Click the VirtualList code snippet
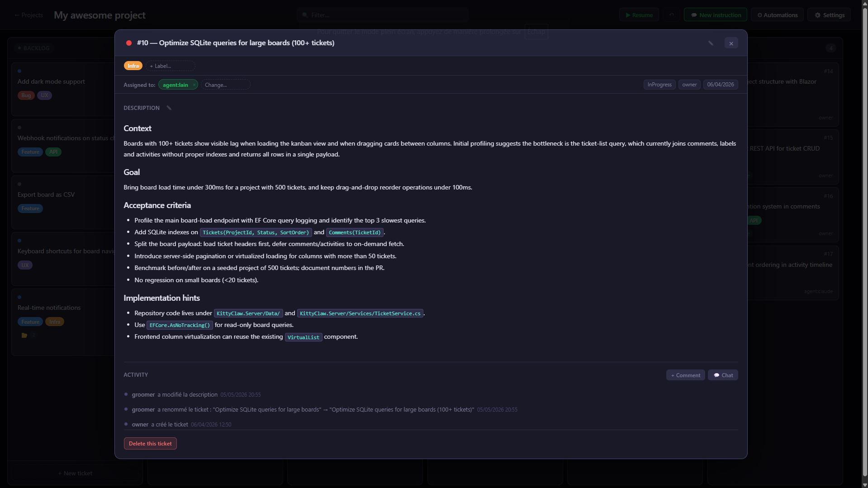868x488 pixels. coord(304,337)
